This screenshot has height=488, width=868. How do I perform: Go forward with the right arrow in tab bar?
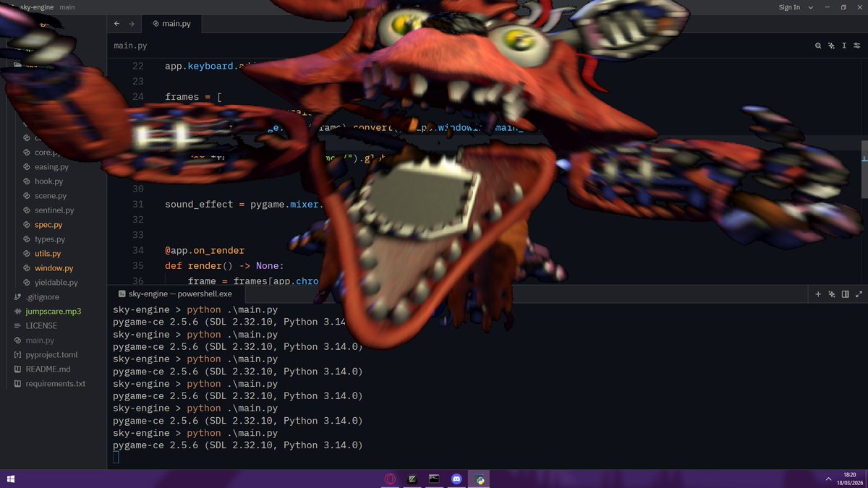(132, 24)
